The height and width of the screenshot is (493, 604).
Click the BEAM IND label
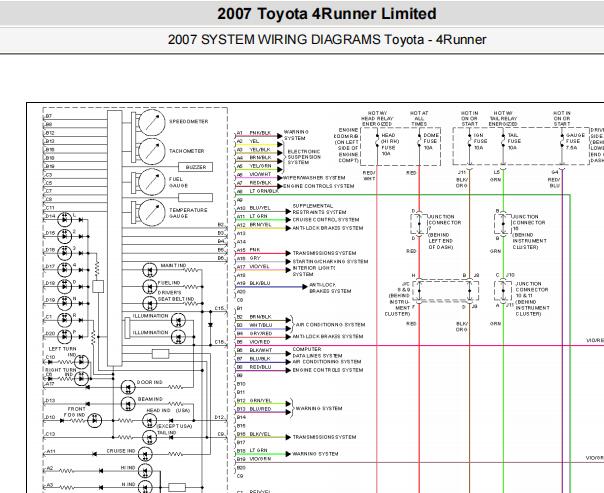pyautogui.click(x=150, y=399)
